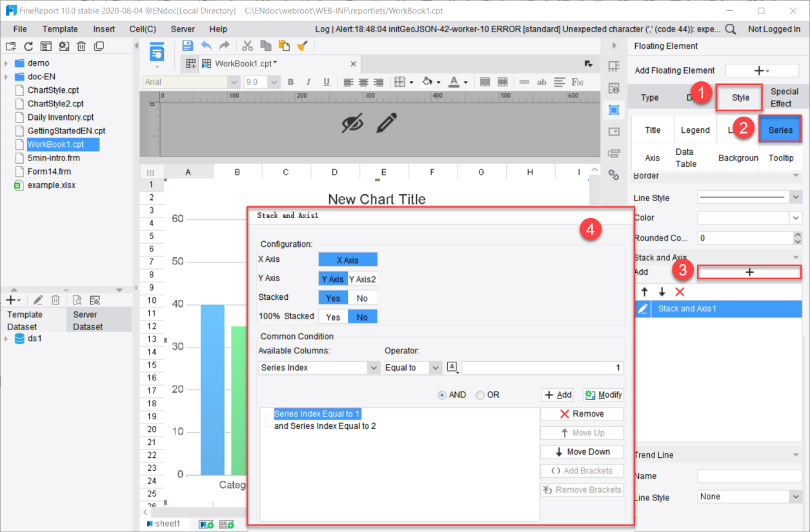Open the Equal to operator dropdown

click(436, 368)
